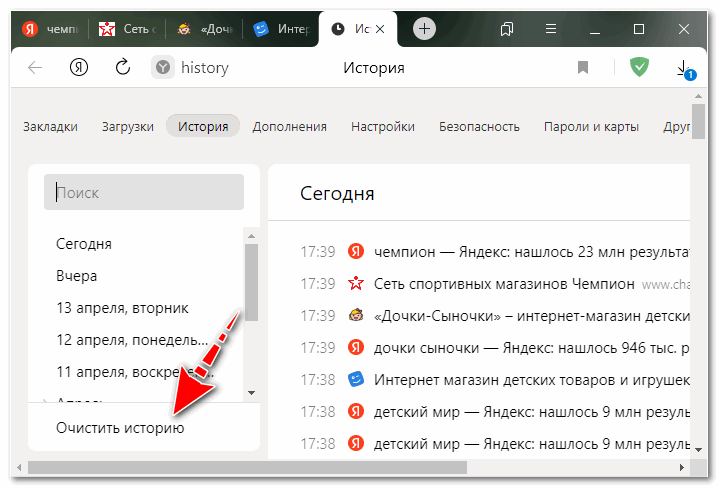Bookmark this page using bookmark icon
This screenshot has width=719, height=488.
pyautogui.click(x=583, y=68)
